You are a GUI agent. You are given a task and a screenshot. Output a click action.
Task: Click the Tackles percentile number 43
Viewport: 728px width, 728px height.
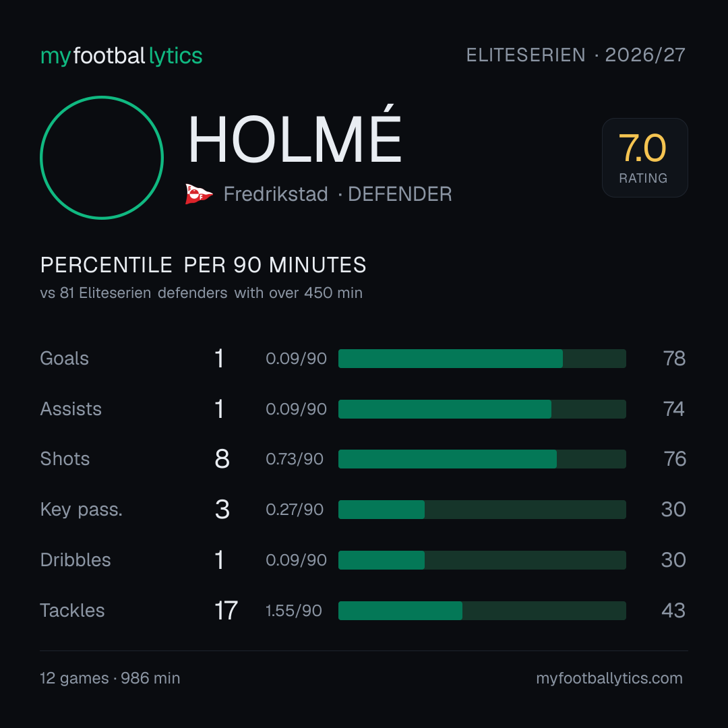coord(673,611)
